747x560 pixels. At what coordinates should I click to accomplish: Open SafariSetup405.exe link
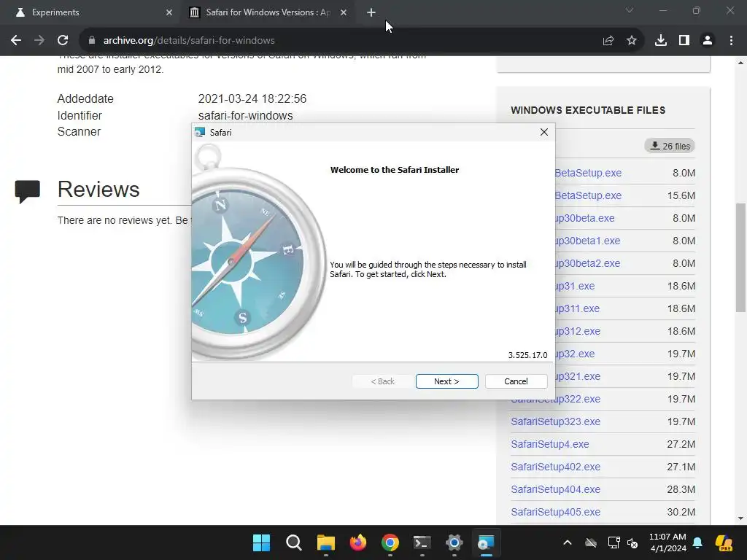click(x=555, y=512)
